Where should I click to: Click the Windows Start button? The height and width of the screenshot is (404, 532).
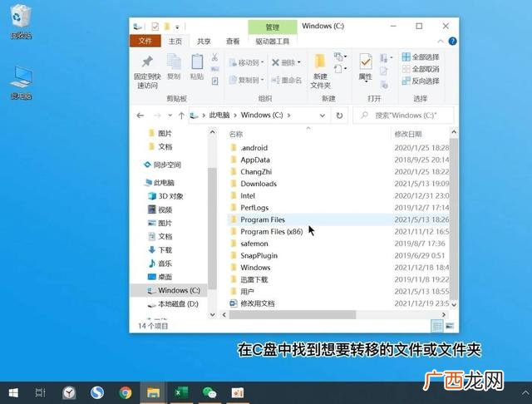coord(13,393)
